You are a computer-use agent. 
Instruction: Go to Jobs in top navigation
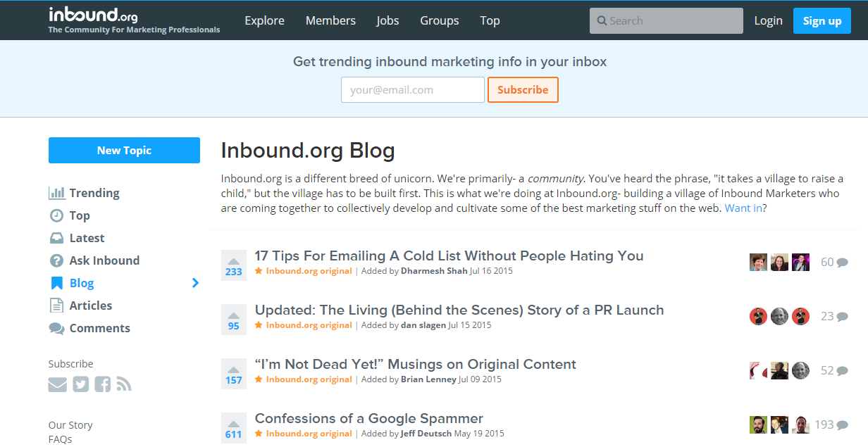tap(387, 20)
